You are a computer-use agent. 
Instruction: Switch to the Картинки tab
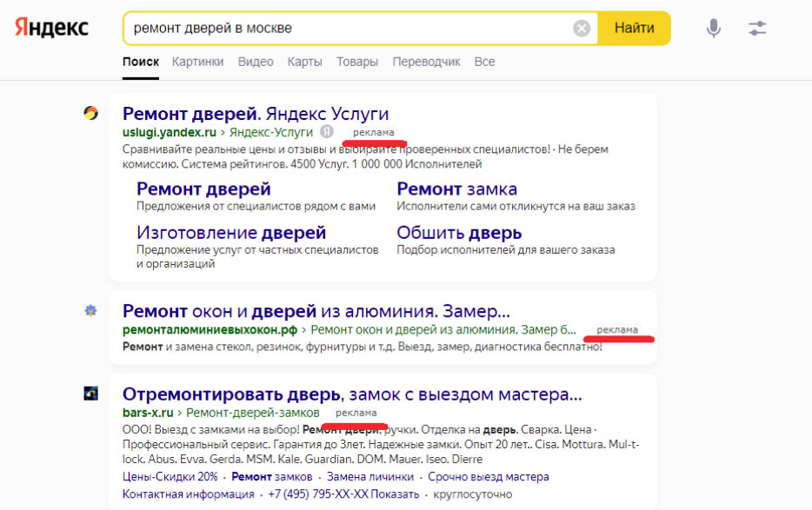point(198,62)
